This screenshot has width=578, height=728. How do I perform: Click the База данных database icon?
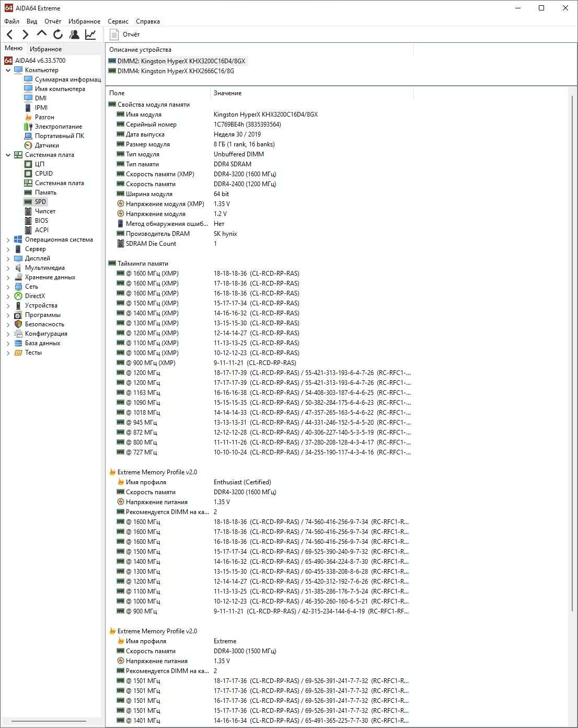point(18,343)
